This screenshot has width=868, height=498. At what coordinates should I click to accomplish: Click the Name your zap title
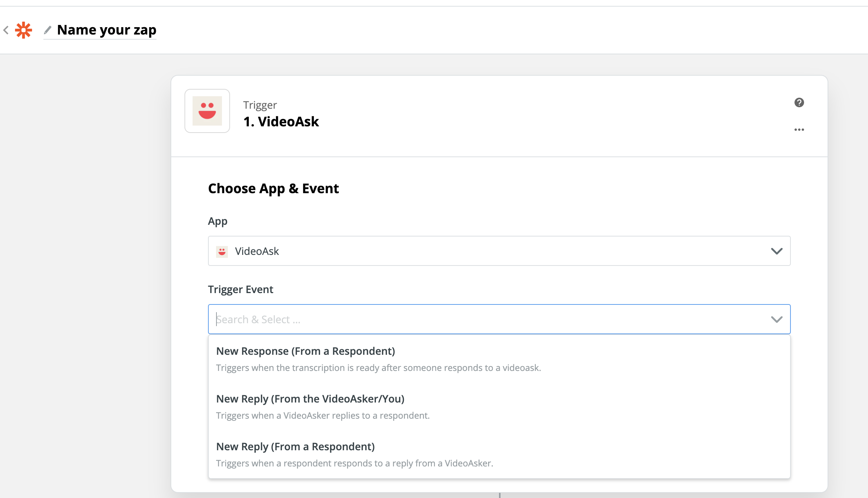pos(107,30)
